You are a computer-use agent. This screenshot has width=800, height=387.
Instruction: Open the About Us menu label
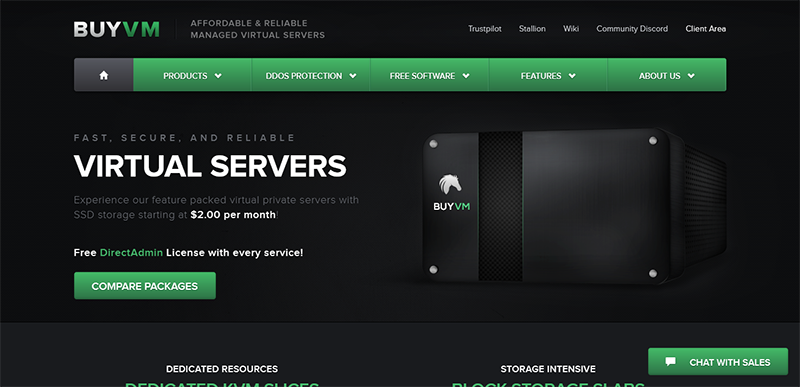pos(660,76)
